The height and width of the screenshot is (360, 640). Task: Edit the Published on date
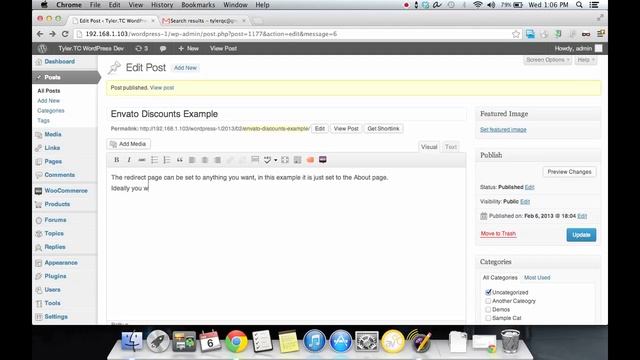pos(582,216)
